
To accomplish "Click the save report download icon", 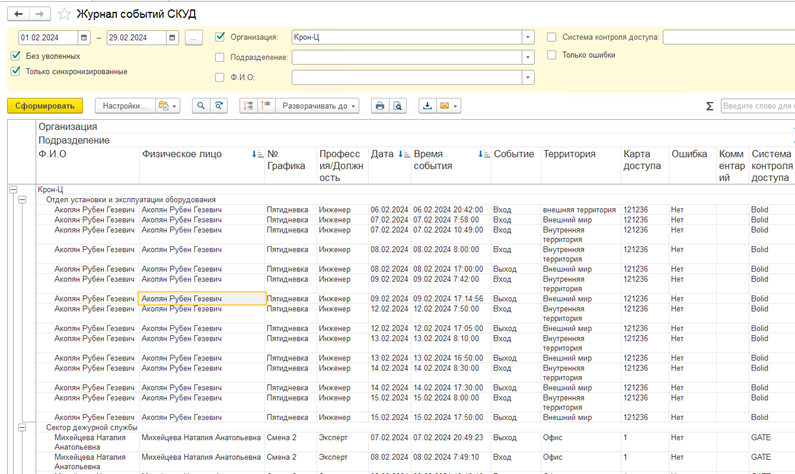I will [x=427, y=106].
